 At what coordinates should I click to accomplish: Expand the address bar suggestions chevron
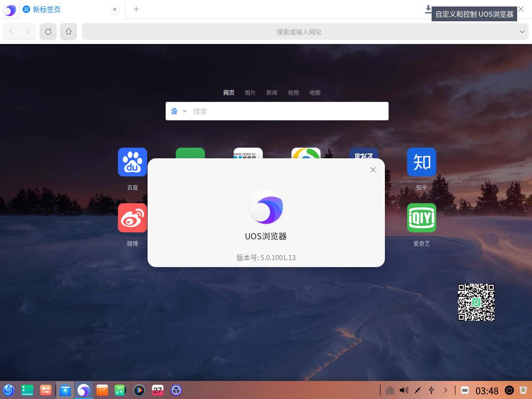pos(522,31)
